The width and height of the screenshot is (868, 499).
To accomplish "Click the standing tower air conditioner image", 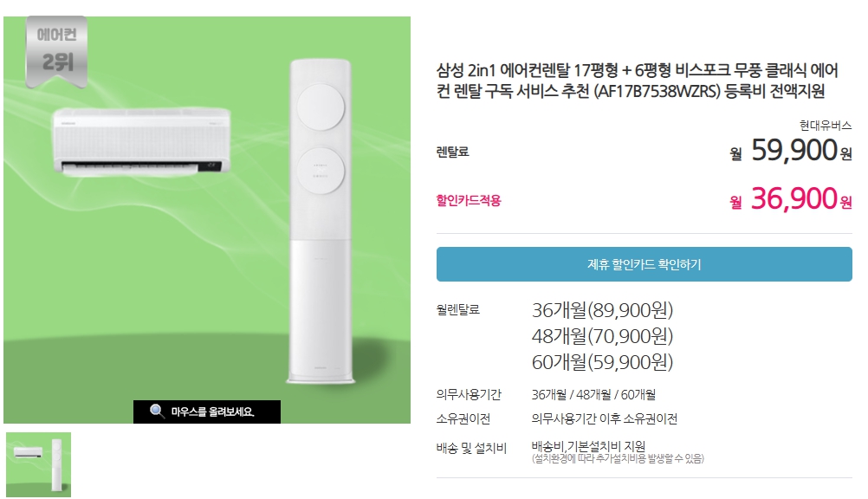I will pyautogui.click(x=321, y=220).
